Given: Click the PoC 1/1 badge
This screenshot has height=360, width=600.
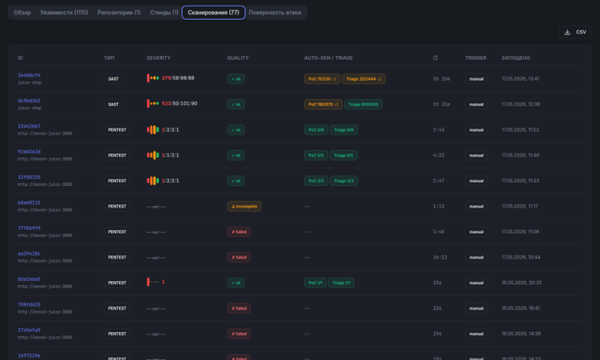Looking at the screenshot, I should (315, 283).
